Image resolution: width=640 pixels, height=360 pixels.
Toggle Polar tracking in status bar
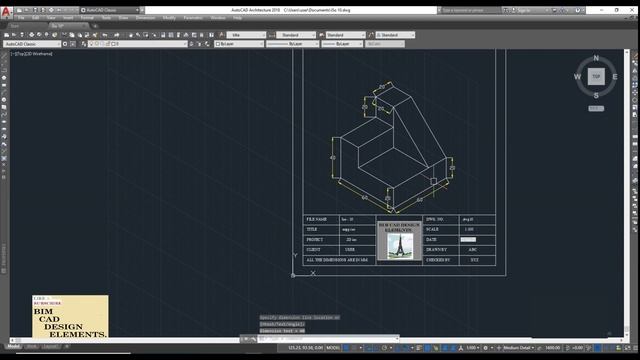pyautogui.click(x=384, y=348)
